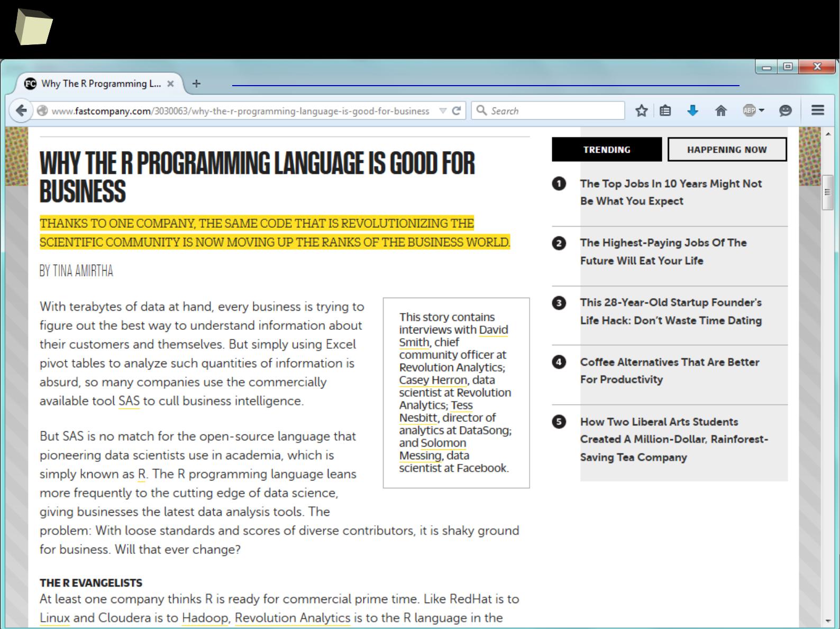
Task: Click THE R EVANGELISTS subheading
Action: (x=91, y=583)
